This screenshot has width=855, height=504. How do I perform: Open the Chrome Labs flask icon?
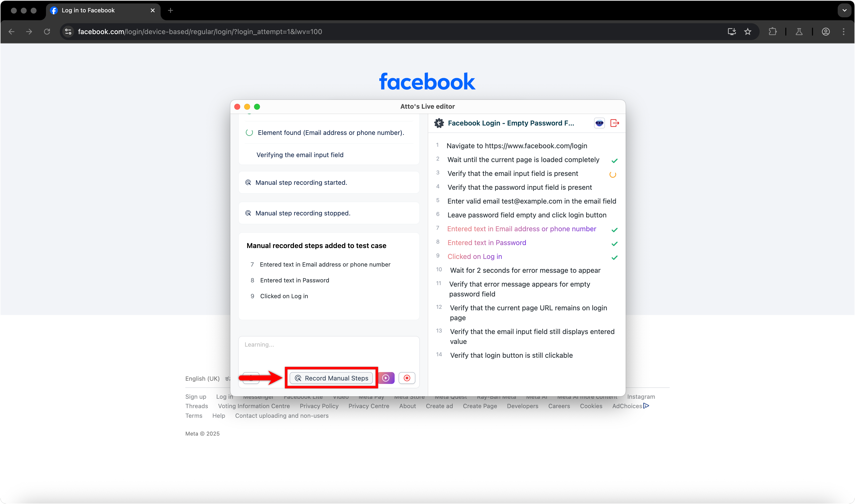click(799, 32)
